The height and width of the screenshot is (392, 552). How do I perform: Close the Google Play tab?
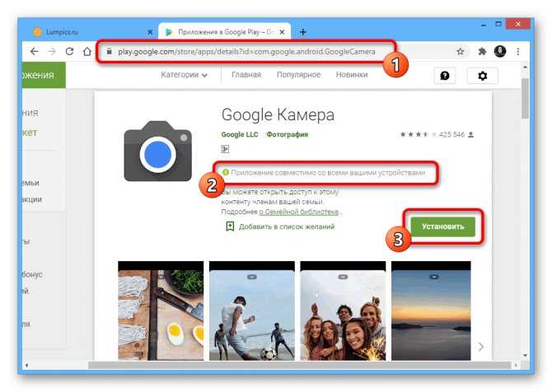(282, 32)
